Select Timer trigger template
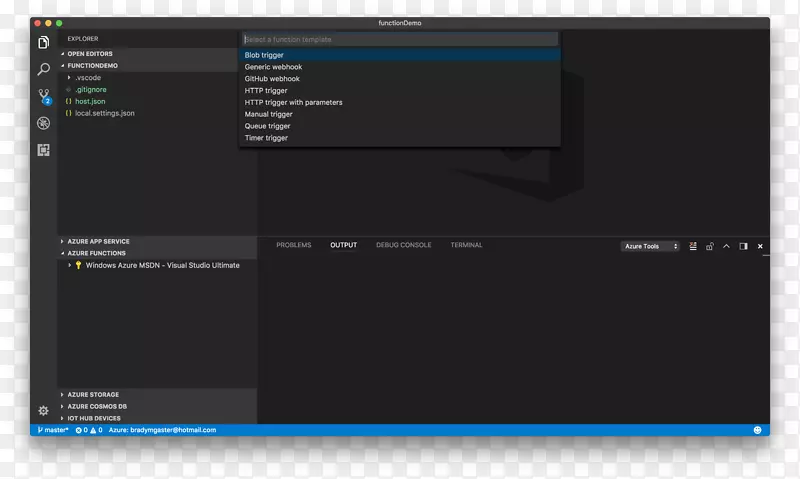 point(400,138)
